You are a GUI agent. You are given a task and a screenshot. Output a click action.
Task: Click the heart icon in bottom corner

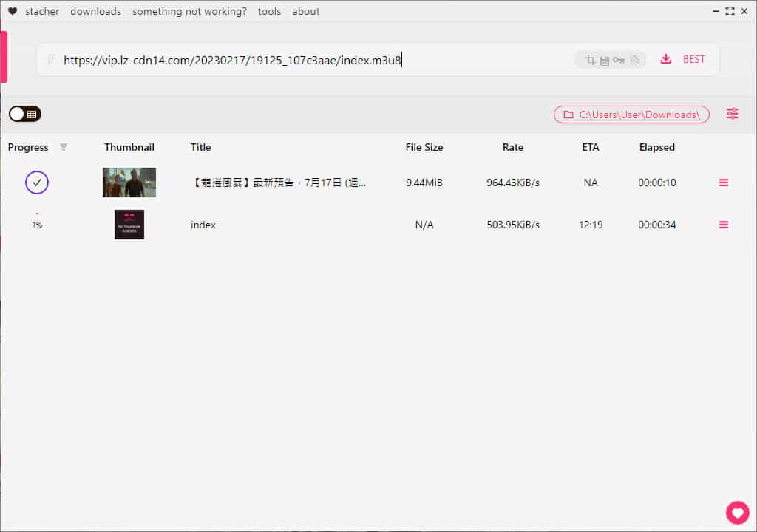tap(737, 512)
